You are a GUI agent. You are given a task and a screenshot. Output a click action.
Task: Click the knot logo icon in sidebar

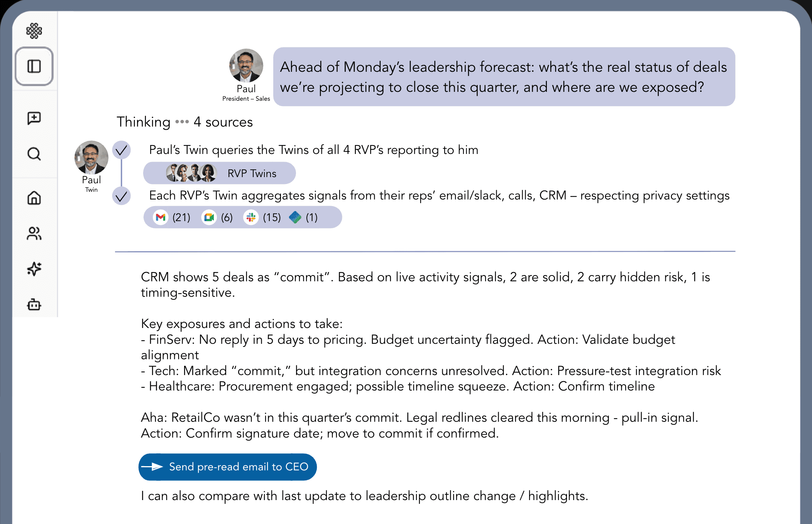tap(34, 31)
